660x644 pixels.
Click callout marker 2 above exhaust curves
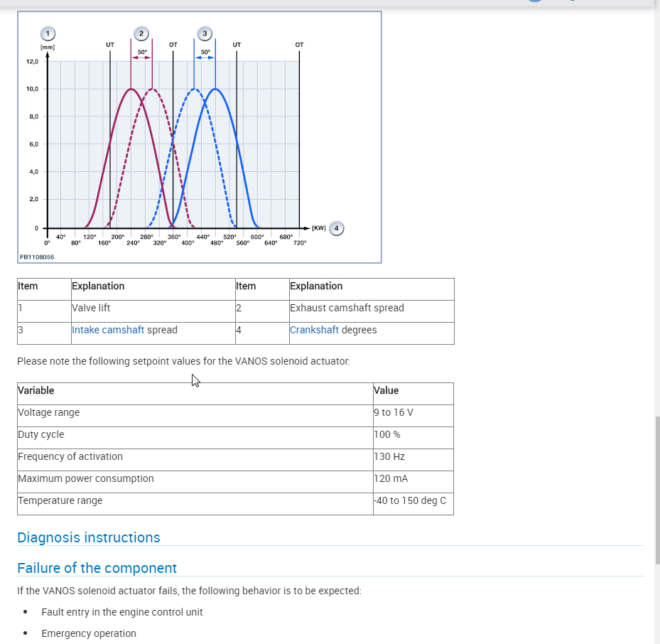pos(141,33)
